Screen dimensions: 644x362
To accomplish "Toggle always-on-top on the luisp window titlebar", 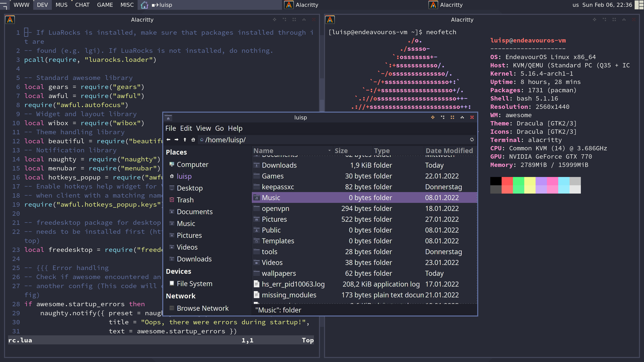I will coord(462,117).
